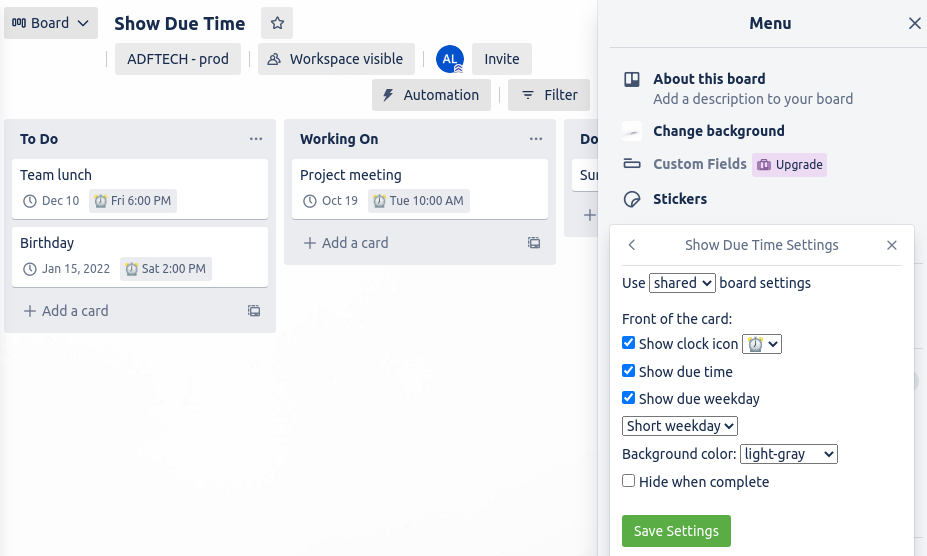Change Workspace visible setting
Image resolution: width=927 pixels, height=556 pixels.
point(336,59)
